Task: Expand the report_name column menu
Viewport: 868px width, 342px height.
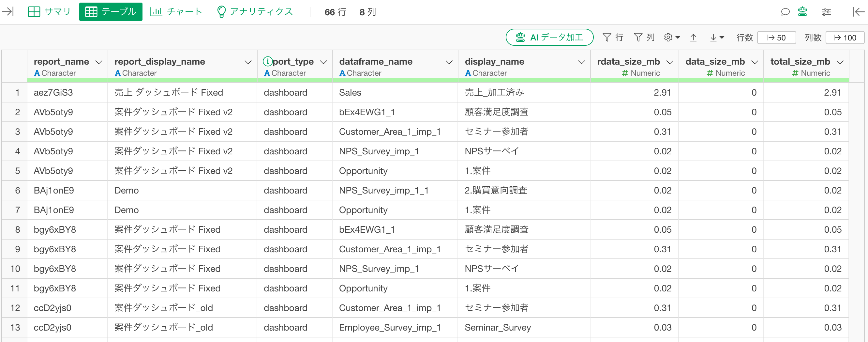Action: click(99, 62)
